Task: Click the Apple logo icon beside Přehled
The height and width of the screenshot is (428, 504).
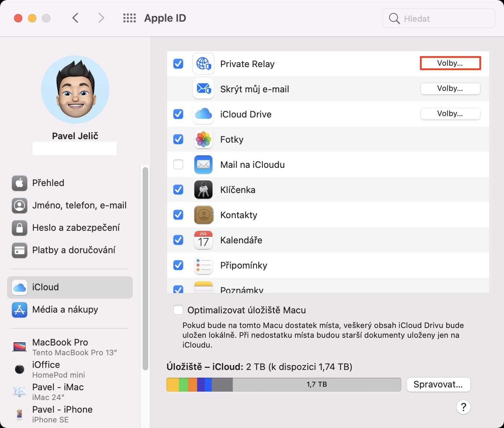Action: click(x=20, y=183)
